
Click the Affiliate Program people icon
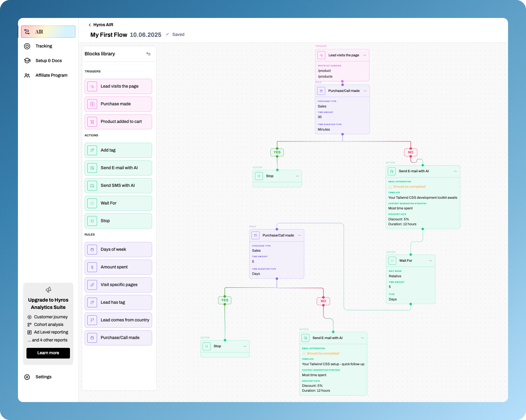pyautogui.click(x=27, y=75)
